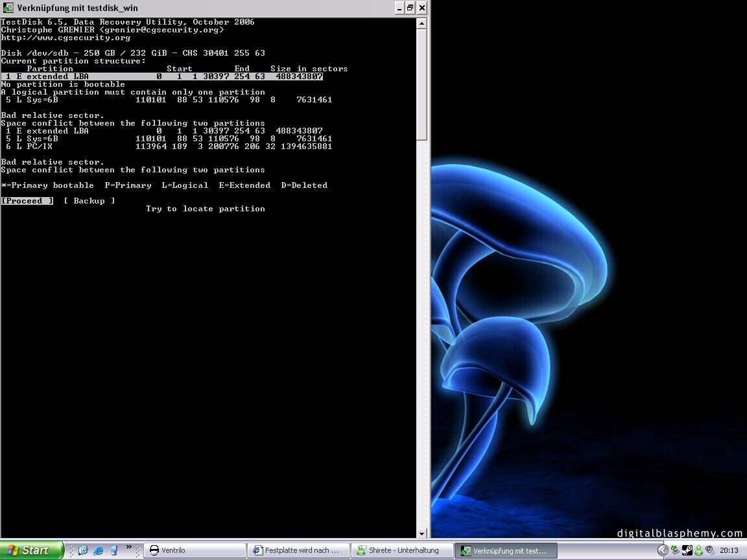Click the TestDisk window title bar icon

(x=8, y=8)
